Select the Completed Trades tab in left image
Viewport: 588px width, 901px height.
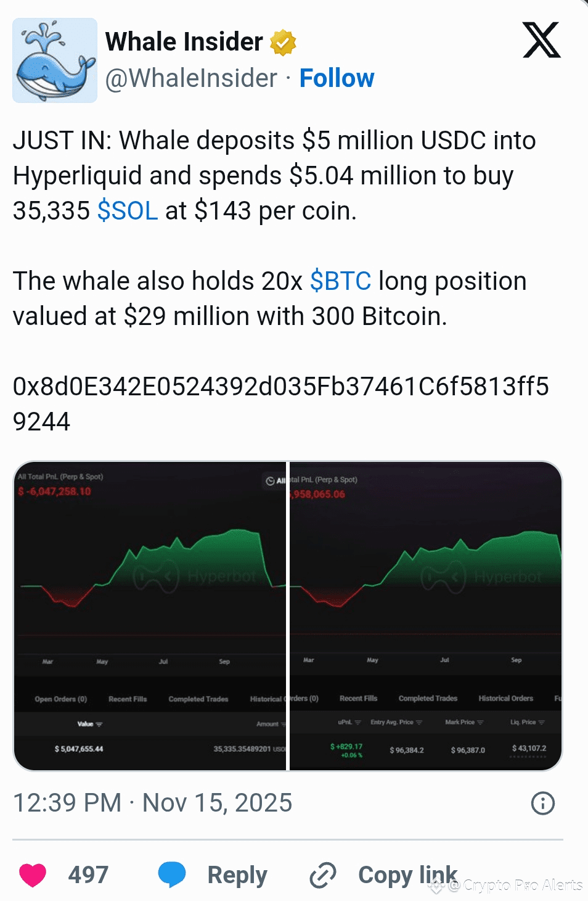[198, 699]
